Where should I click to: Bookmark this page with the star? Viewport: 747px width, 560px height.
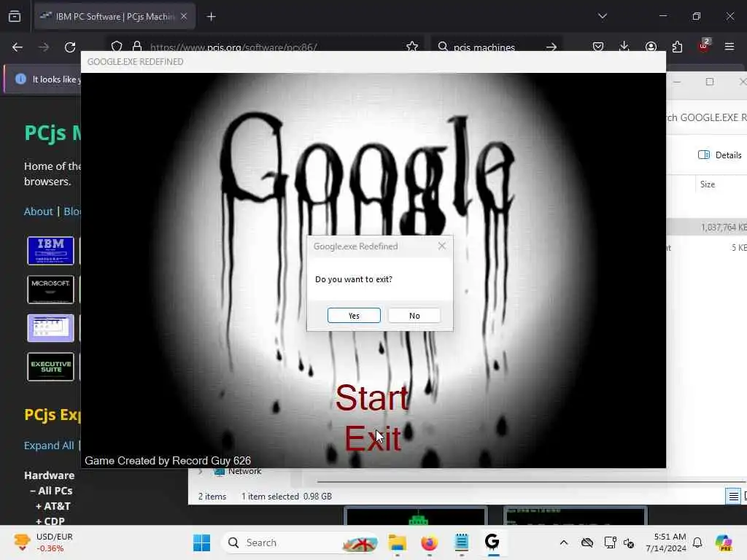(412, 47)
